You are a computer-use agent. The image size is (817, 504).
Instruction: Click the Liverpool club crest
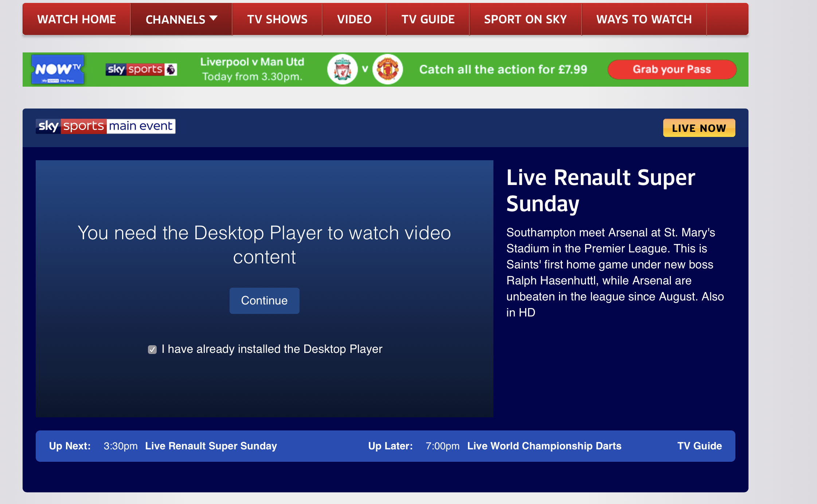[342, 69]
